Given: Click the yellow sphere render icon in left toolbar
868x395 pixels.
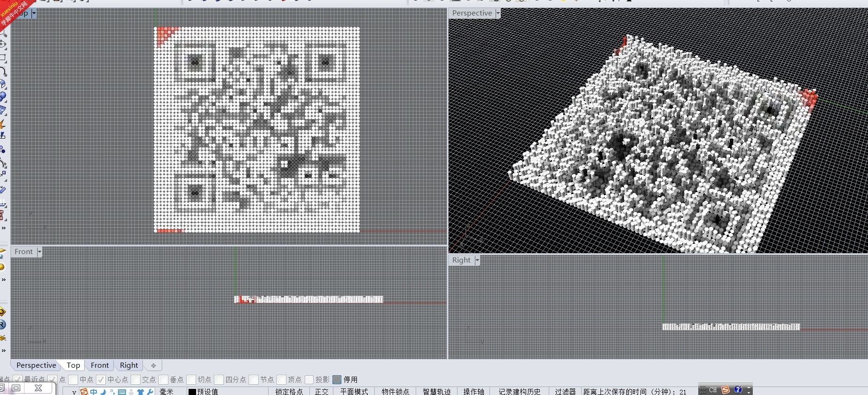Looking at the screenshot, I should tap(2, 267).
